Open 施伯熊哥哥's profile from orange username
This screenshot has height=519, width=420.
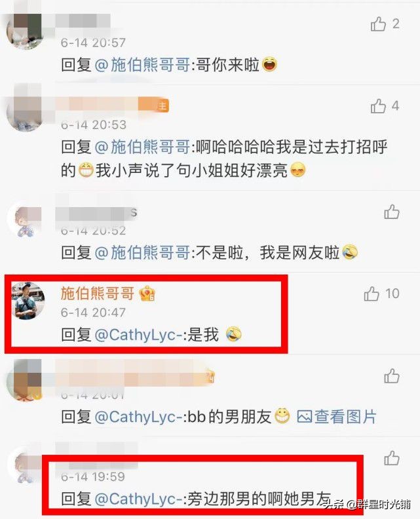click(98, 294)
